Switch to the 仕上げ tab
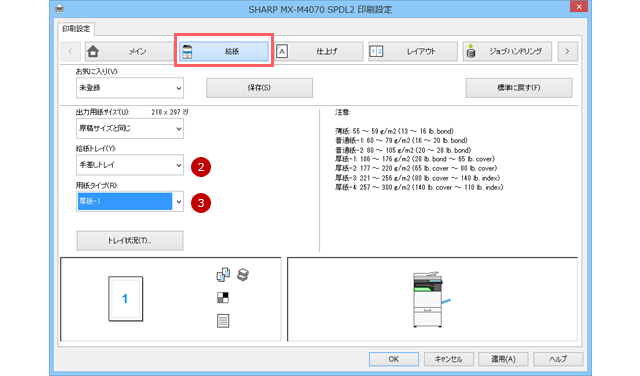 (318, 51)
